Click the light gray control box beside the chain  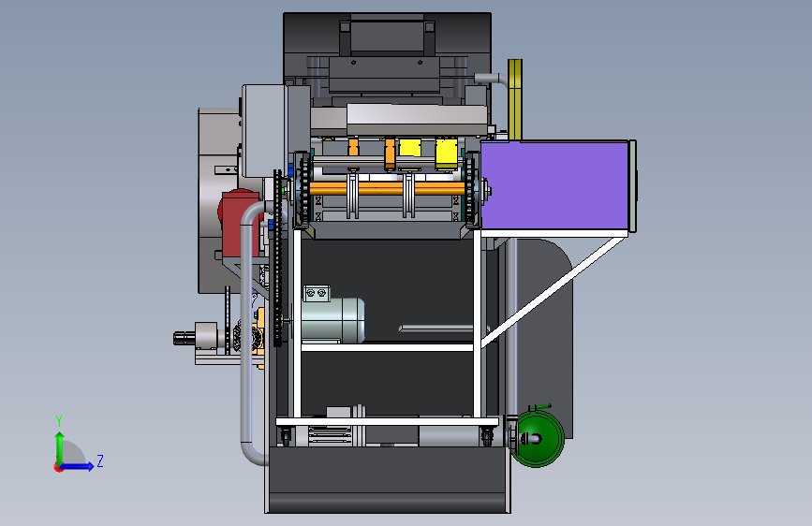[x=263, y=131]
